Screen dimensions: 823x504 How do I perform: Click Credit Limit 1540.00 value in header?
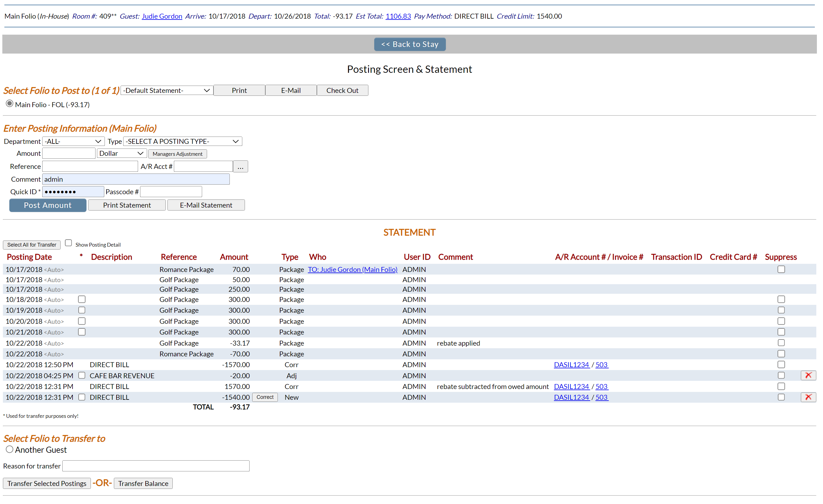point(549,16)
